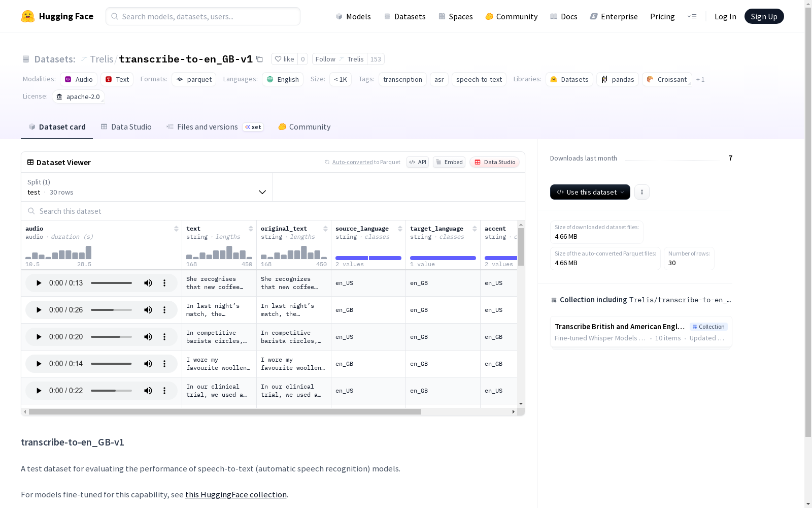The height and width of the screenshot is (508, 812).
Task: Focus the Search this dataset field
Action: point(273,211)
